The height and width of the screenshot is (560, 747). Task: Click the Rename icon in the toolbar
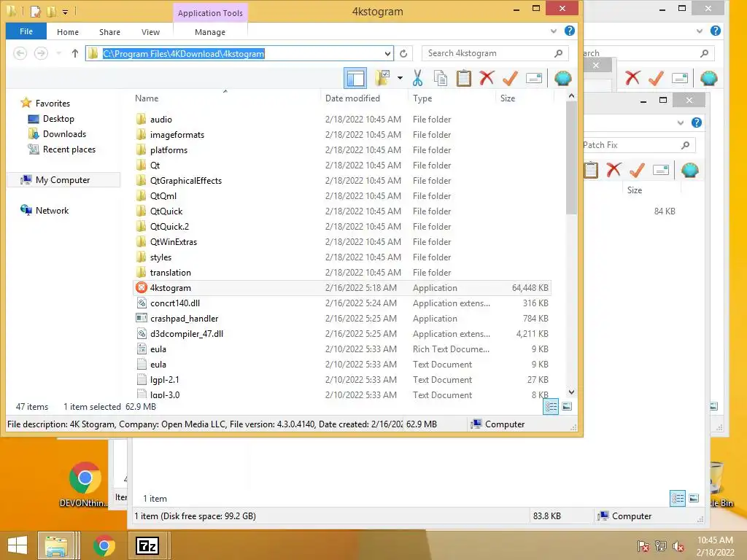click(533, 78)
